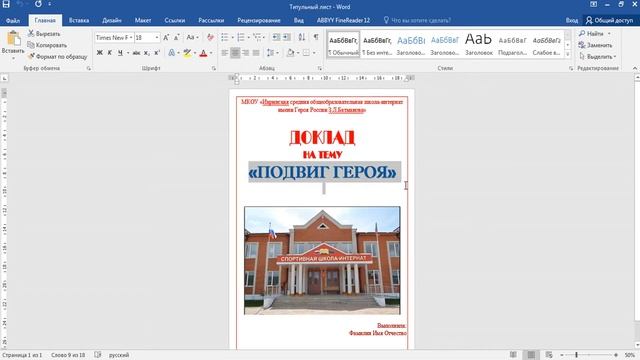Apply subscript formatting
Image resolution: width=640 pixels, height=360 pixels.
click(x=147, y=53)
